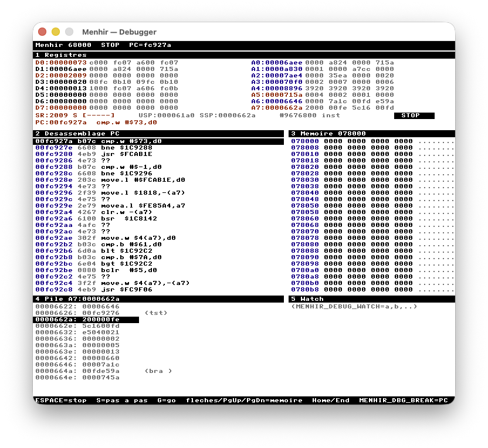488x448 pixels.
Task: Select disassembly line 00fc92bc bgt $1C92C2
Action: [x=94, y=264]
